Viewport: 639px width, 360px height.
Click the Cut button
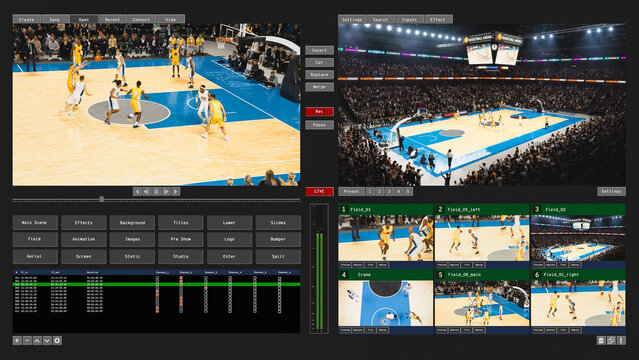pos(320,62)
